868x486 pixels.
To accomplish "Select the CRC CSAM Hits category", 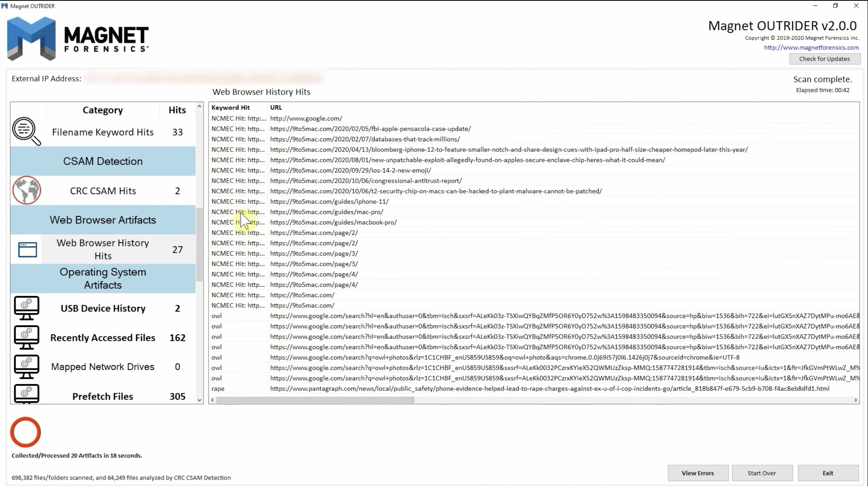I will pyautogui.click(x=103, y=191).
